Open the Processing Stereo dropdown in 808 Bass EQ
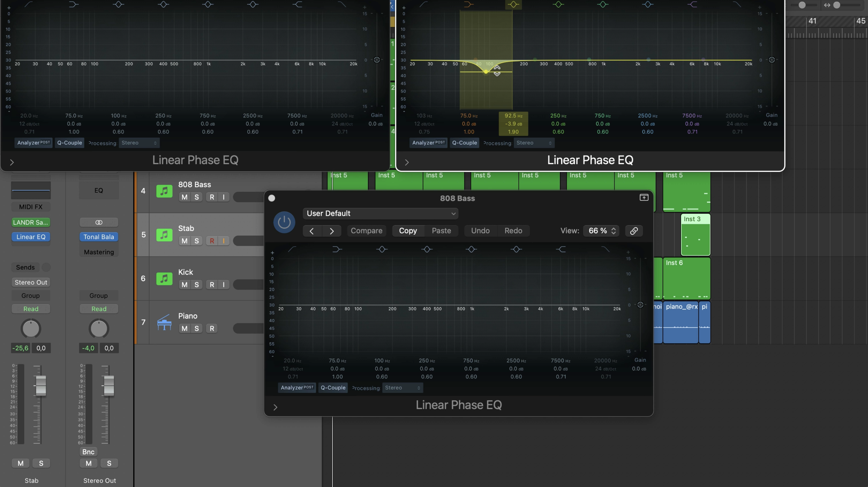Image resolution: width=868 pixels, height=487 pixels. (x=402, y=388)
